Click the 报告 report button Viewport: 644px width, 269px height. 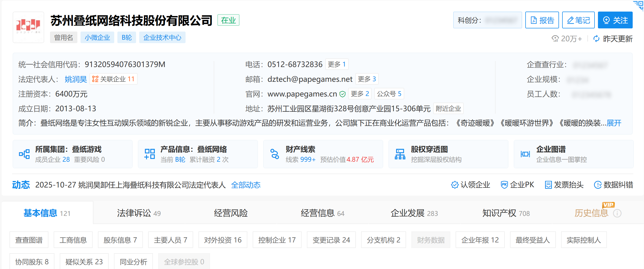click(x=542, y=20)
